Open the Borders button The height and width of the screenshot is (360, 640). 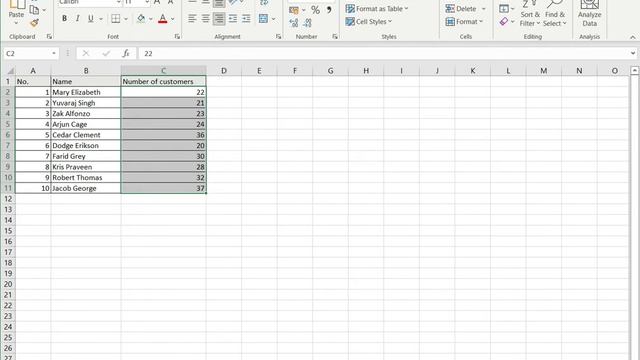[x=116, y=19]
